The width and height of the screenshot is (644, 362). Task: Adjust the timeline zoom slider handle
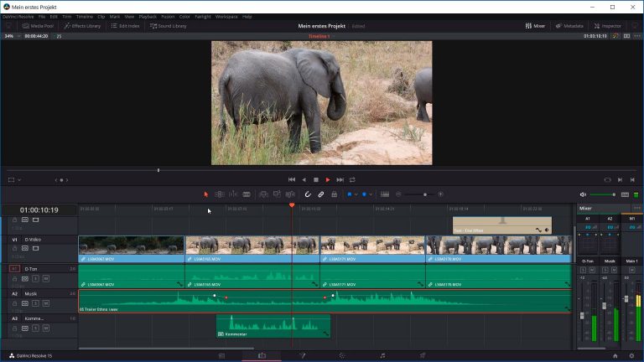click(425, 194)
